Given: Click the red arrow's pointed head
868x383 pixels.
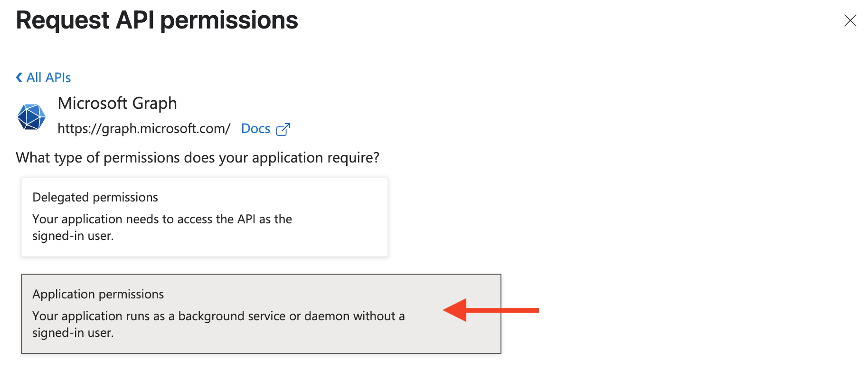Looking at the screenshot, I should click(x=455, y=310).
